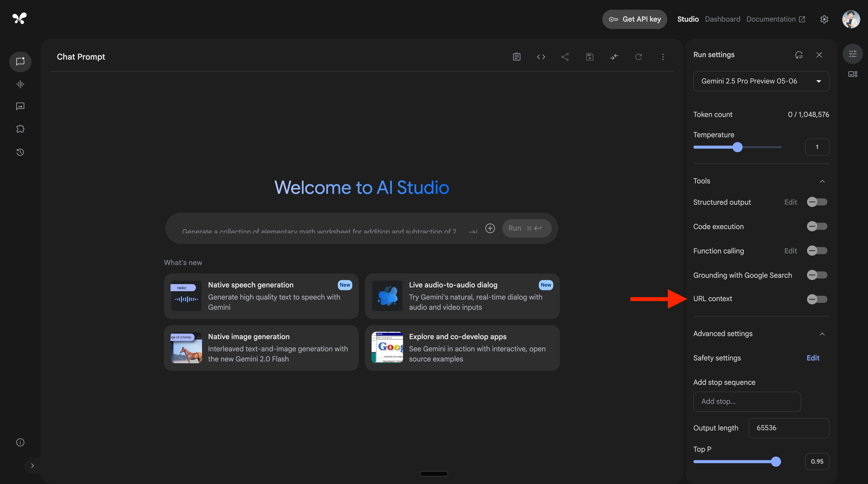Image resolution: width=868 pixels, height=484 pixels.
Task: Open the Chat Prompt three-dot menu
Action: [663, 57]
